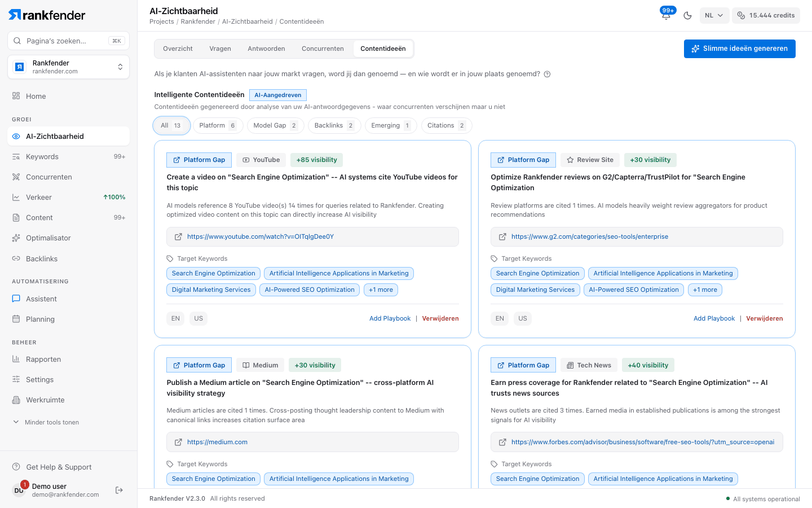Expand +1 more keywords in Review Site card
This screenshot has width=812, height=508.
pos(705,290)
